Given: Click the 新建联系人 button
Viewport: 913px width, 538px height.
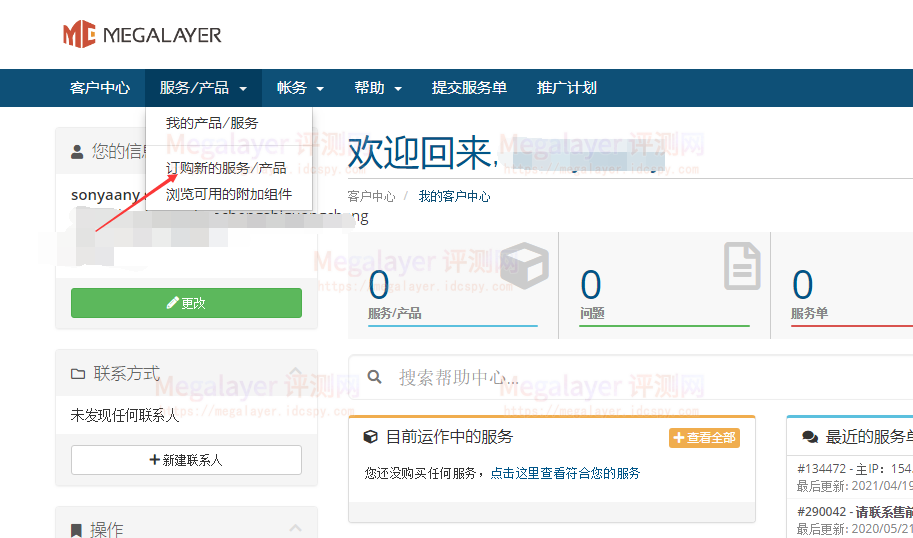Looking at the screenshot, I should [x=186, y=460].
